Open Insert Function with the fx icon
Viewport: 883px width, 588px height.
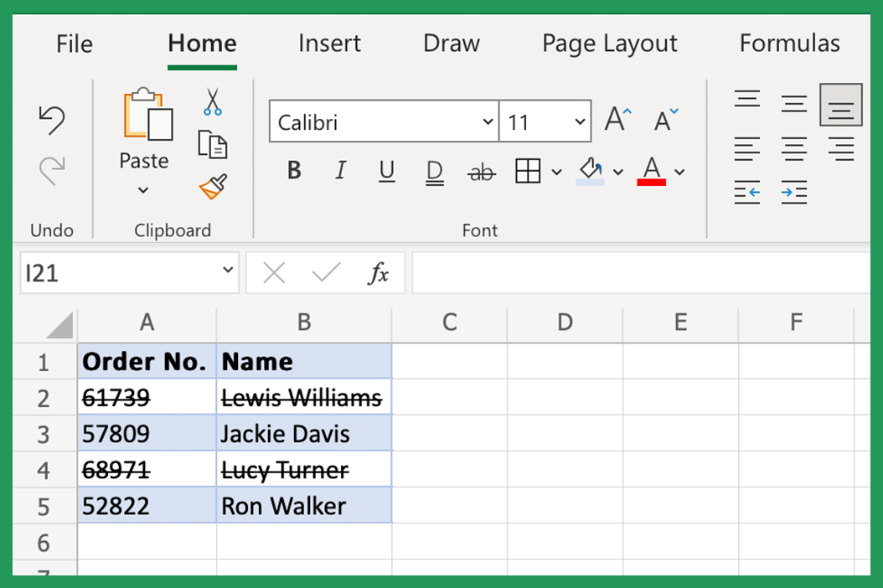381,272
